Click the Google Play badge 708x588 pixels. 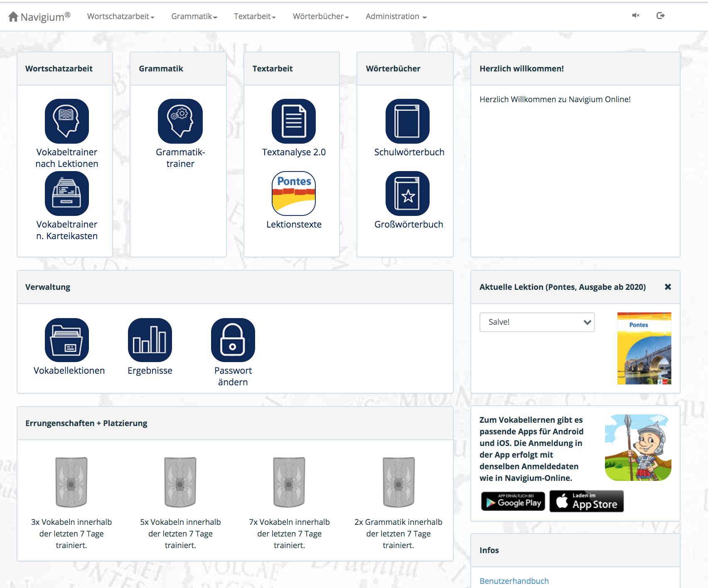(513, 502)
